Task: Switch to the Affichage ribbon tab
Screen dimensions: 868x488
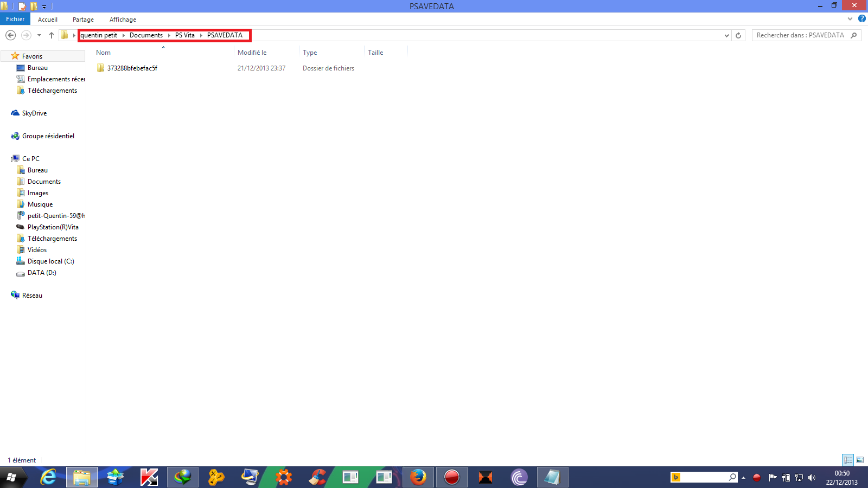Action: click(123, 20)
